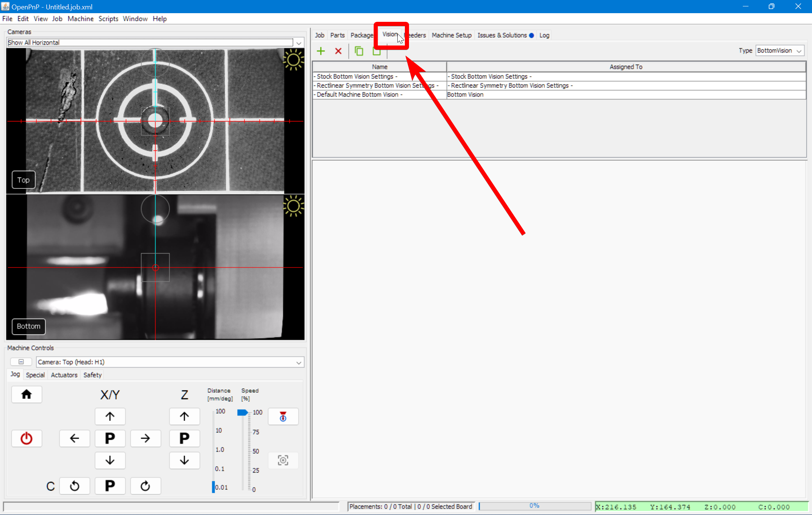Collapse Machine Controls with minus toggle

tap(21, 362)
